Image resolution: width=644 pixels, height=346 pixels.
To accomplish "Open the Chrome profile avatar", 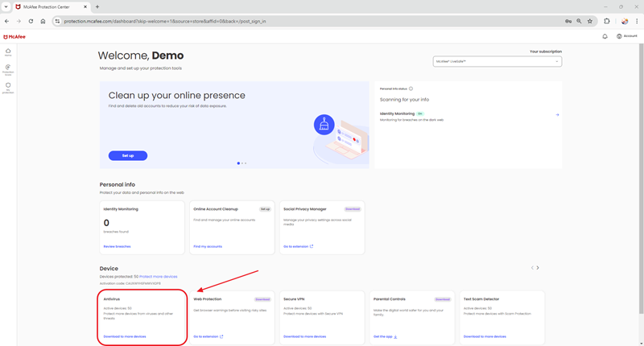I will point(625,21).
